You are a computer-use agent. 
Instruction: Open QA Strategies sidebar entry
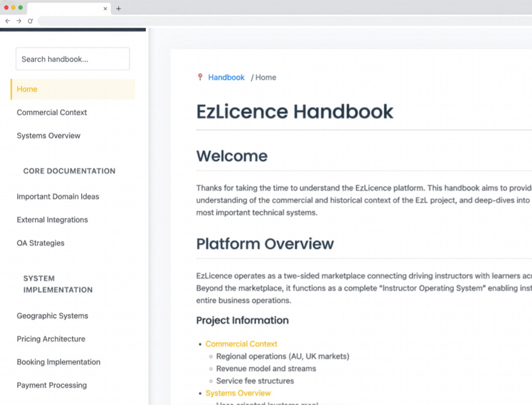click(x=41, y=243)
